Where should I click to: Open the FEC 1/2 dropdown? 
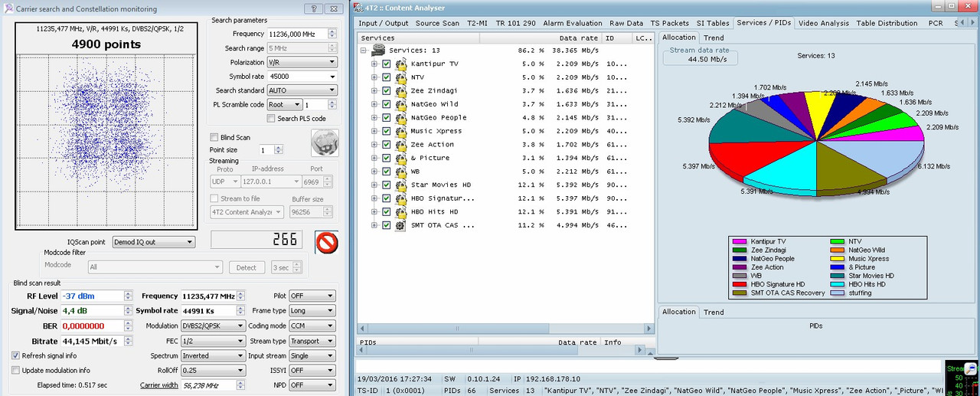click(x=212, y=341)
